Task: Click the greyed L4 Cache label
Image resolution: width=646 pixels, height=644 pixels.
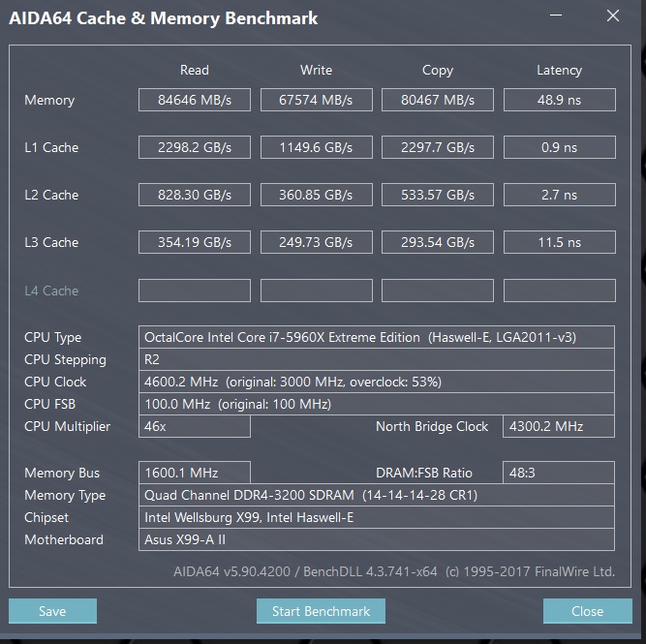Action: tap(51, 291)
